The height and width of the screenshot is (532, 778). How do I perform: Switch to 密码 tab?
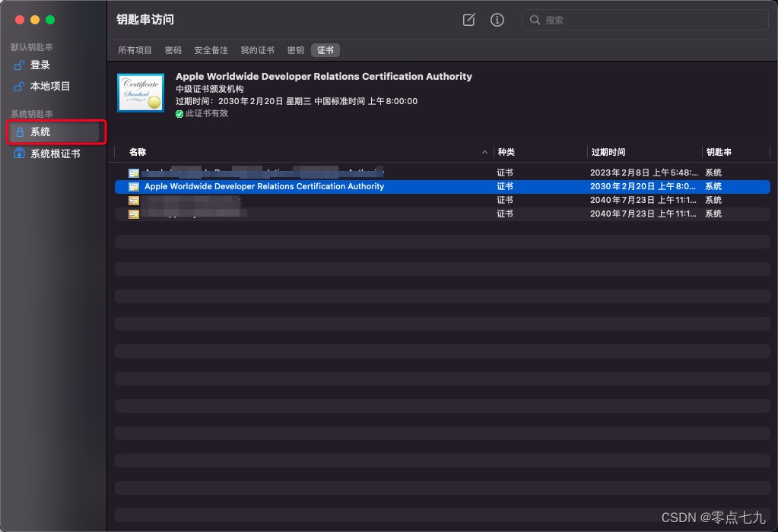(173, 50)
